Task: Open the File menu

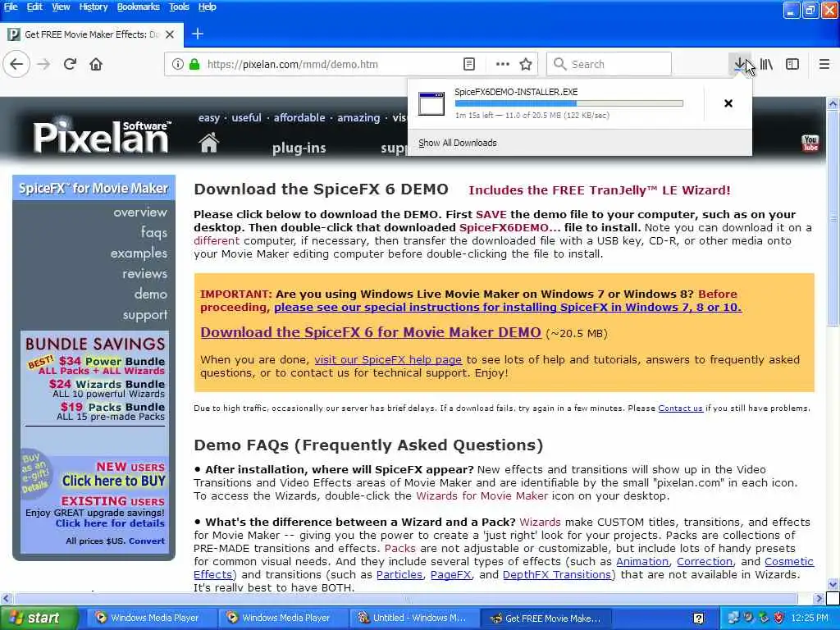Action: [x=11, y=7]
